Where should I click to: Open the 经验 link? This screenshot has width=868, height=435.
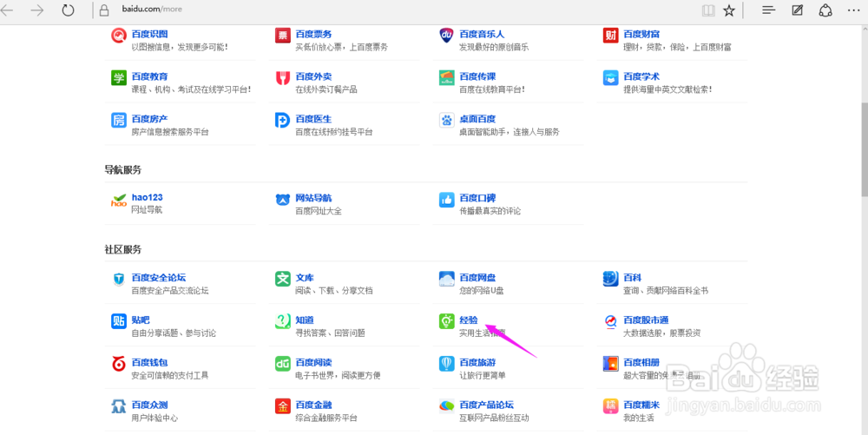click(469, 320)
